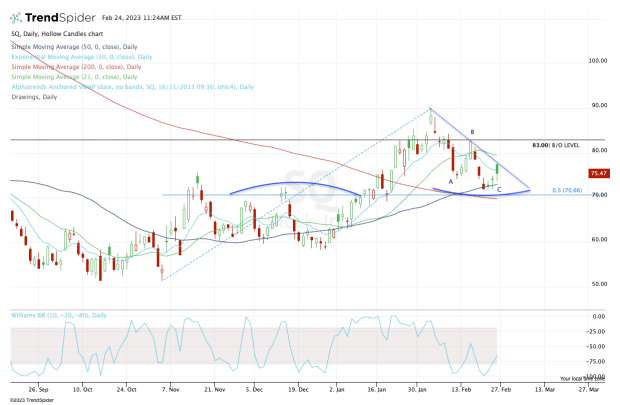Open the Alphatrends Anchored VWAP indicator label

132,87
